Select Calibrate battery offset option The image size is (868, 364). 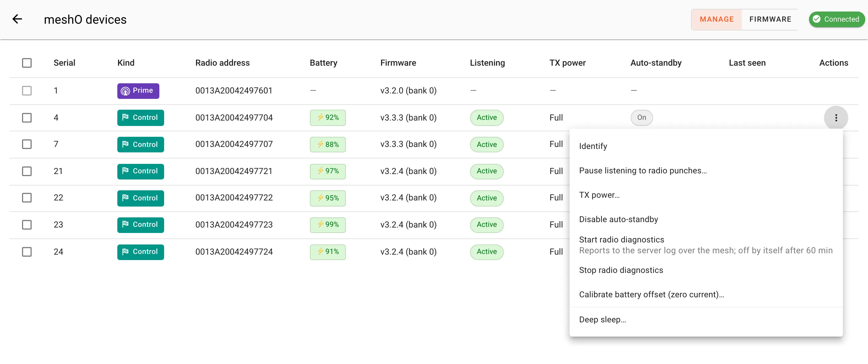706,295
